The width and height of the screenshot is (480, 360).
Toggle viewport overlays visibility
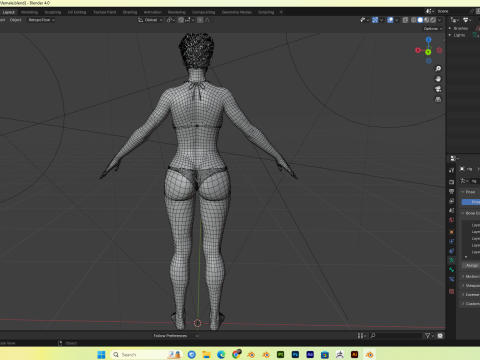coord(390,20)
